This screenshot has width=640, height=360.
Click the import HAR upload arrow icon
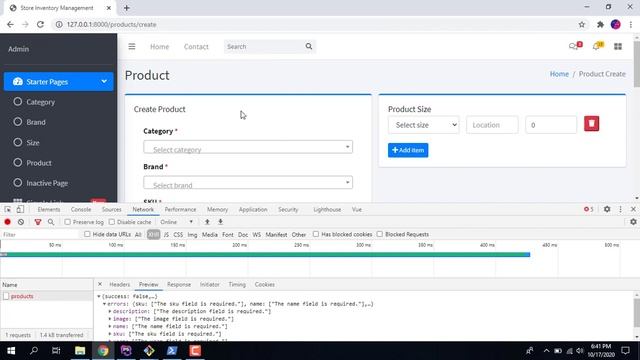pos(207,222)
